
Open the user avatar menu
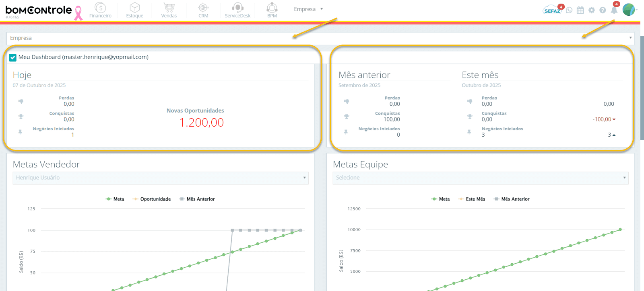pos(628,9)
